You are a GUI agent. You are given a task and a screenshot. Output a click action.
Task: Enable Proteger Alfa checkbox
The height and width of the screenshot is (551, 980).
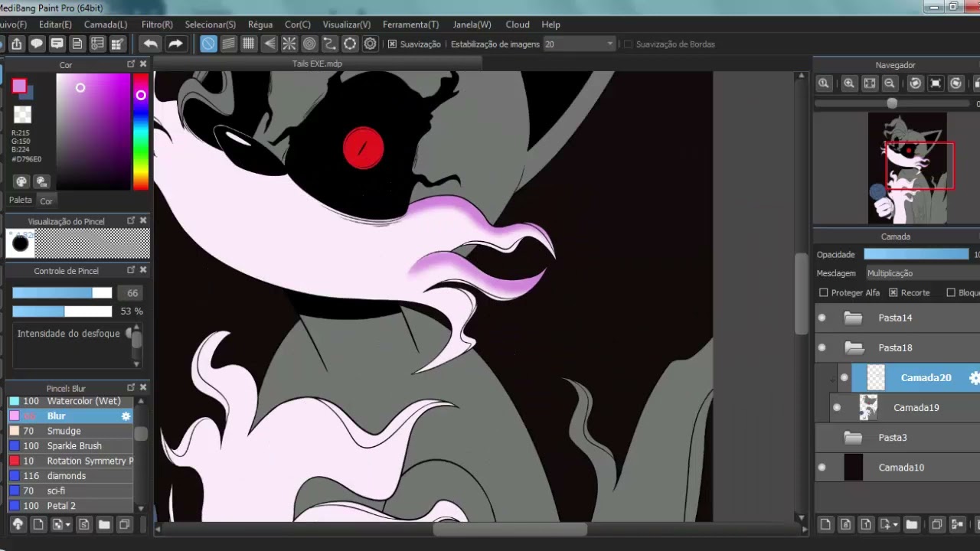tap(824, 292)
